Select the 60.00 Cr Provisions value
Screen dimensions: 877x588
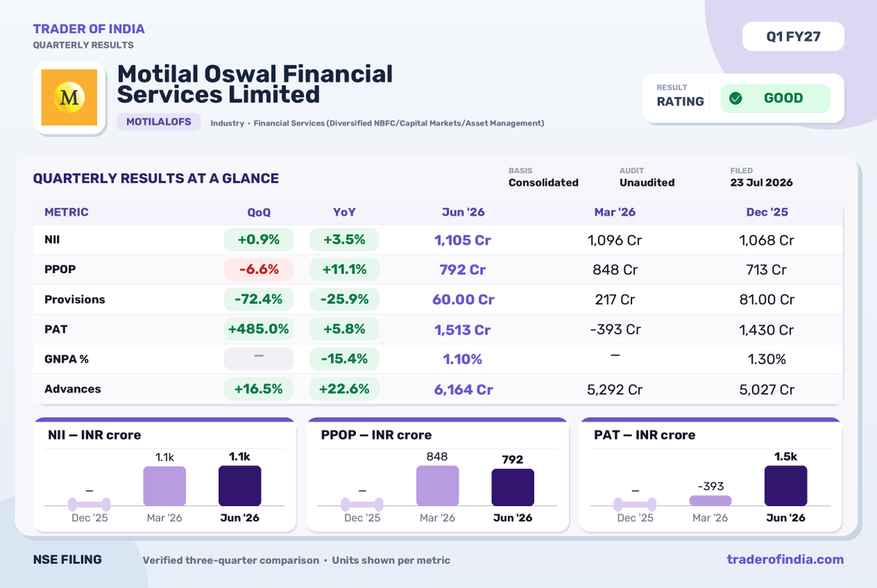coord(463,299)
